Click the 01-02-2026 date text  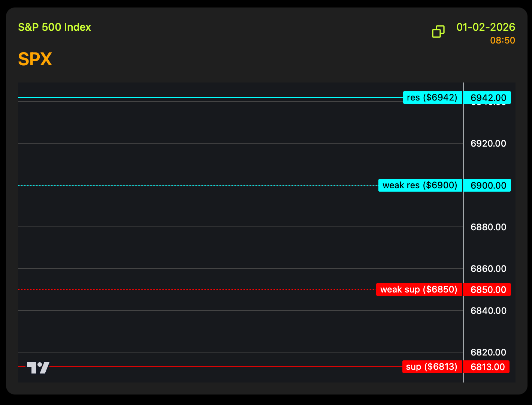coord(486,27)
